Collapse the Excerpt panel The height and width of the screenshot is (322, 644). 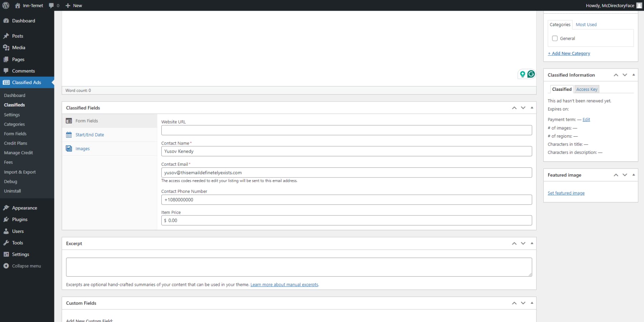pyautogui.click(x=531, y=243)
